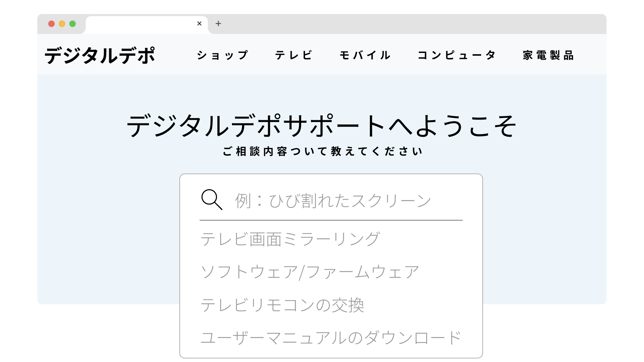Focus the search field with ひび割れたスクリーン placeholder
This screenshot has width=644, height=362.
tap(331, 200)
